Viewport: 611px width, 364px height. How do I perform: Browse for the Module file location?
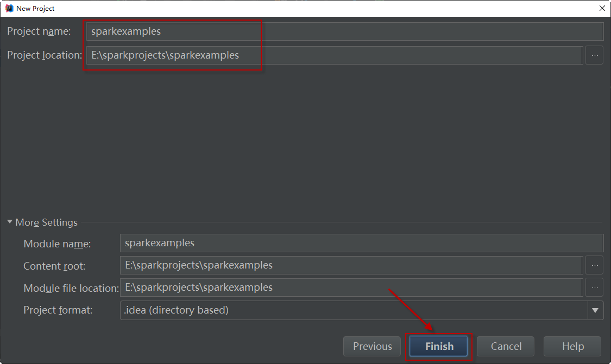(x=594, y=288)
